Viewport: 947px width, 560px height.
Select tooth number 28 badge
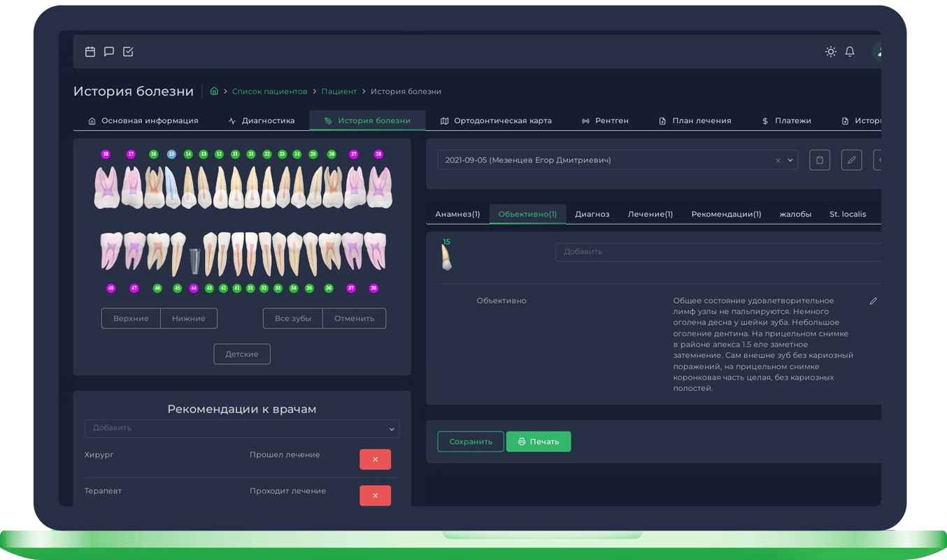[x=378, y=154]
